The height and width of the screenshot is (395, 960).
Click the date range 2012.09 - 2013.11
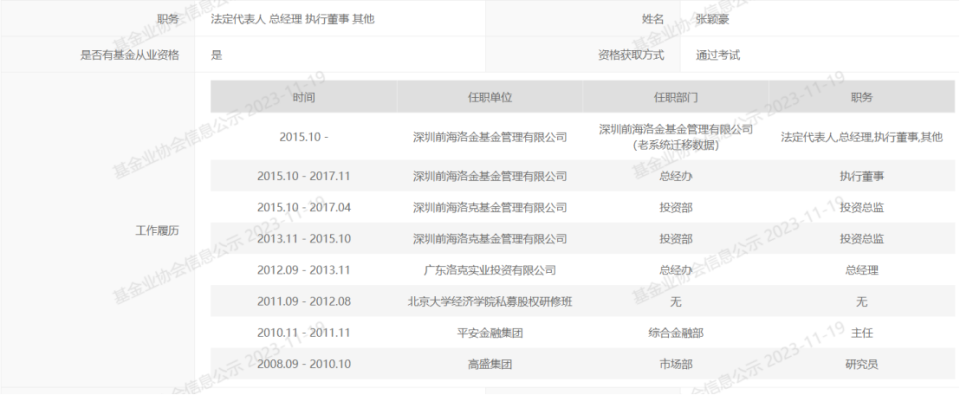[x=304, y=270]
